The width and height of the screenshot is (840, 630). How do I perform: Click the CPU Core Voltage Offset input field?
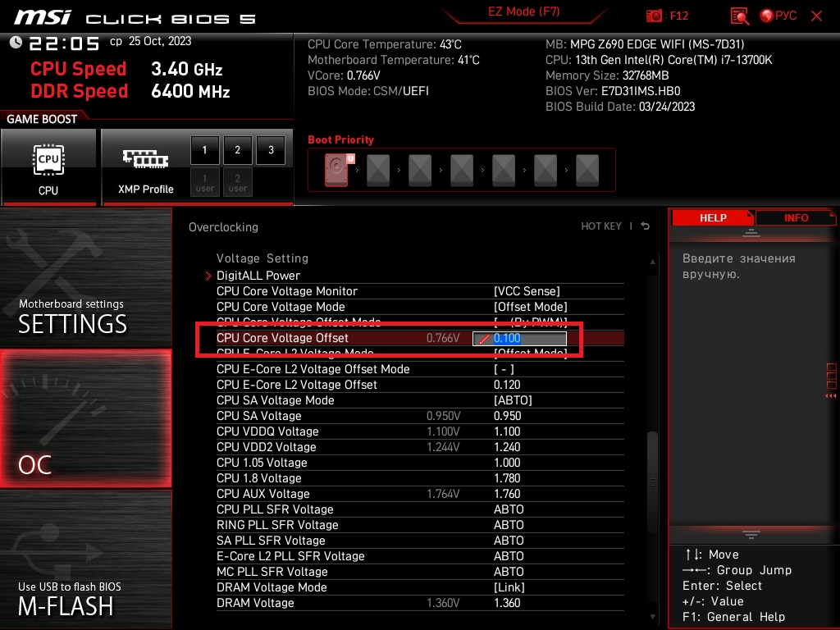coord(519,338)
